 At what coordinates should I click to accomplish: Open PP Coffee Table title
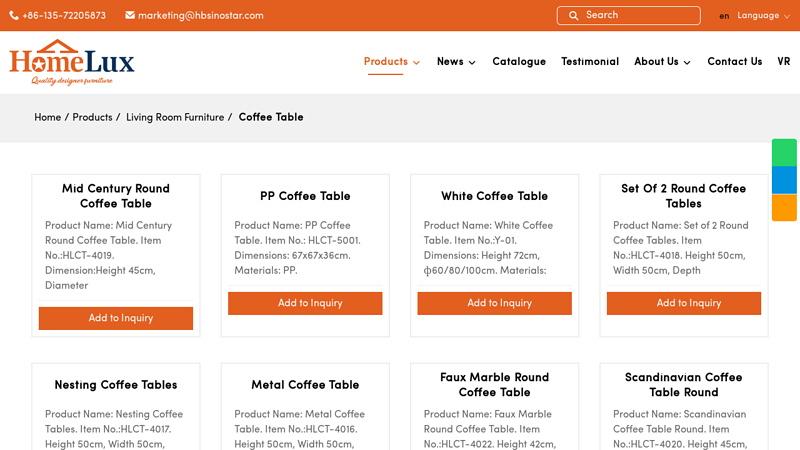point(305,196)
